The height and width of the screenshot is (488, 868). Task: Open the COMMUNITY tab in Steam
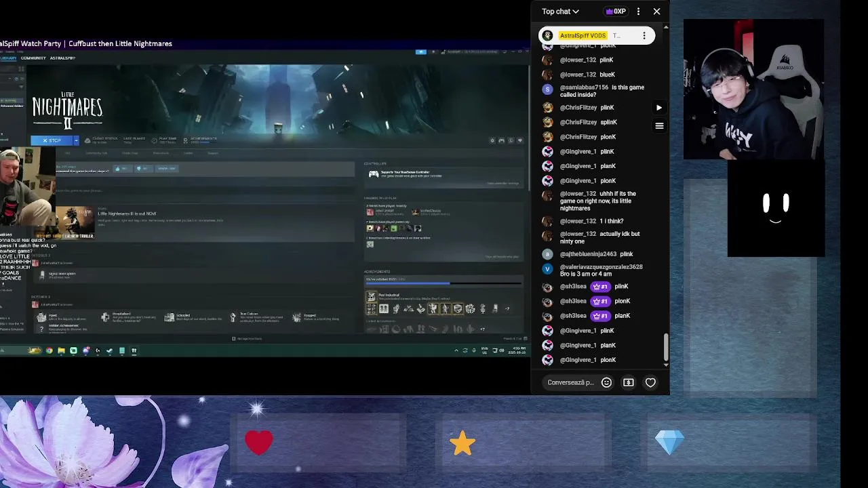tap(33, 58)
